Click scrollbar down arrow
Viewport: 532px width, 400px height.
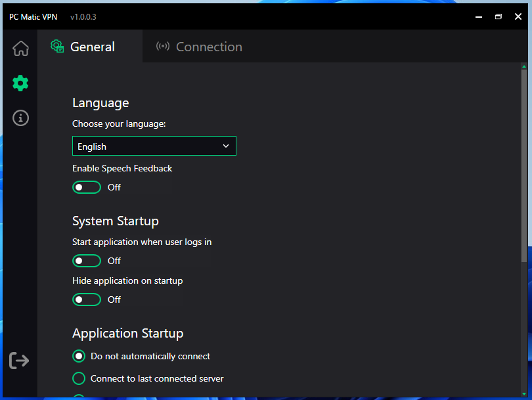pyautogui.click(x=523, y=393)
